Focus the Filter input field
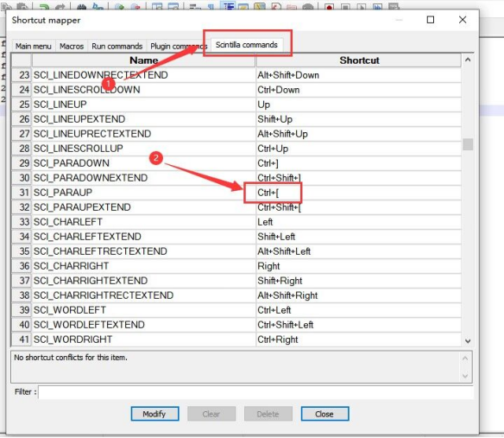504x438 pixels. tap(255, 392)
